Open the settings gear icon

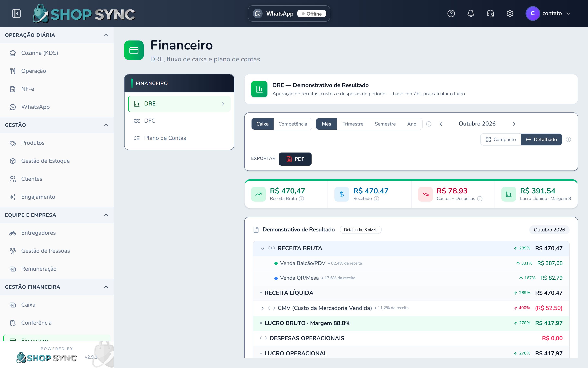coord(510,13)
